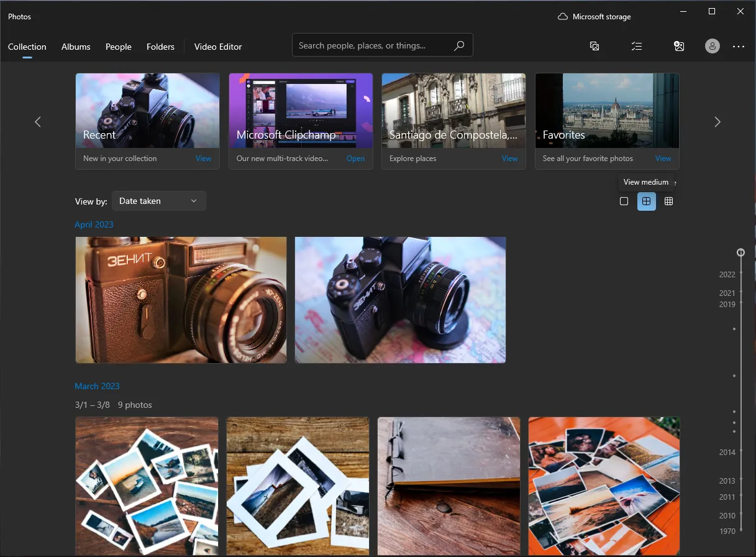Click the previous arrow on the banner carousel
This screenshot has width=756, height=557.
pos(38,121)
